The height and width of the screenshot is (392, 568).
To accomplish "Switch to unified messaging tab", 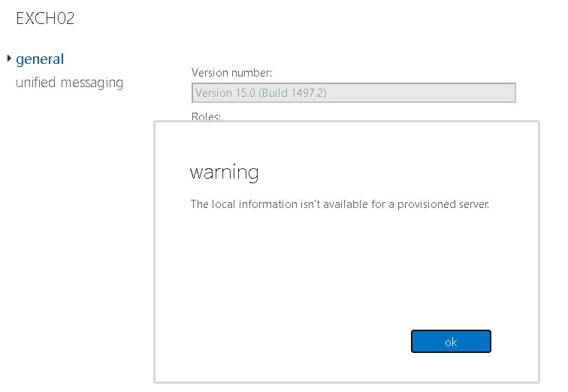I will point(70,83).
